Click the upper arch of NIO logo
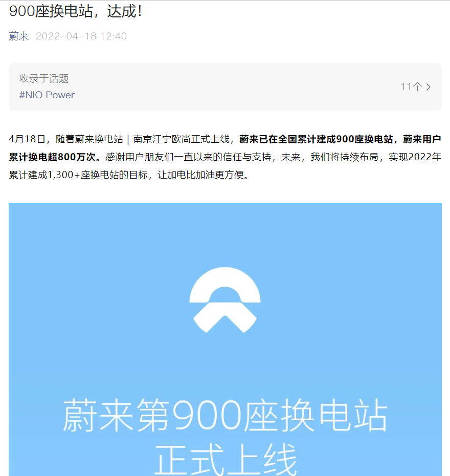 pyautogui.click(x=225, y=285)
